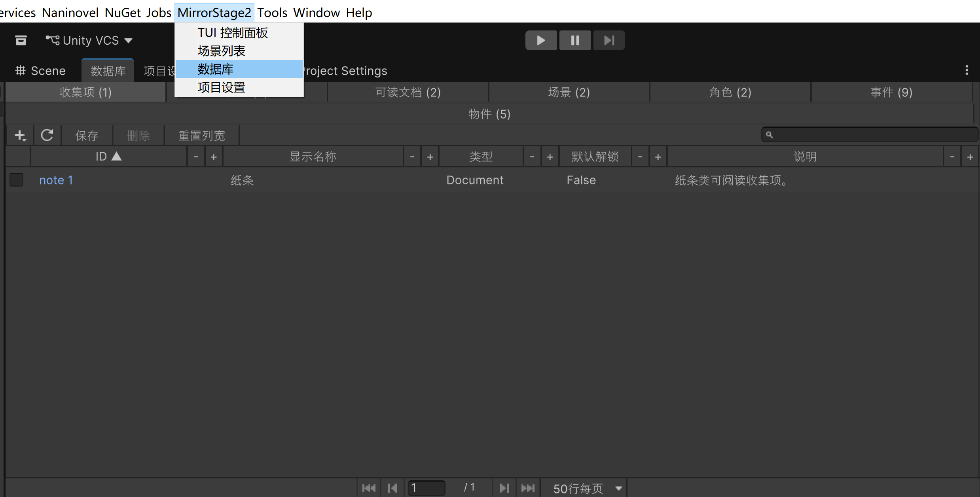Image resolution: width=980 pixels, height=497 pixels.
Task: Click the 重置列宽 button
Action: 201,136
